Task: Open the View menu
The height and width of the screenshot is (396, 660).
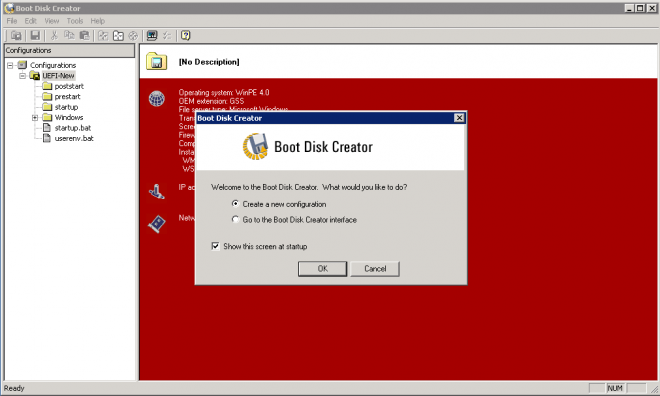Action: (52, 21)
